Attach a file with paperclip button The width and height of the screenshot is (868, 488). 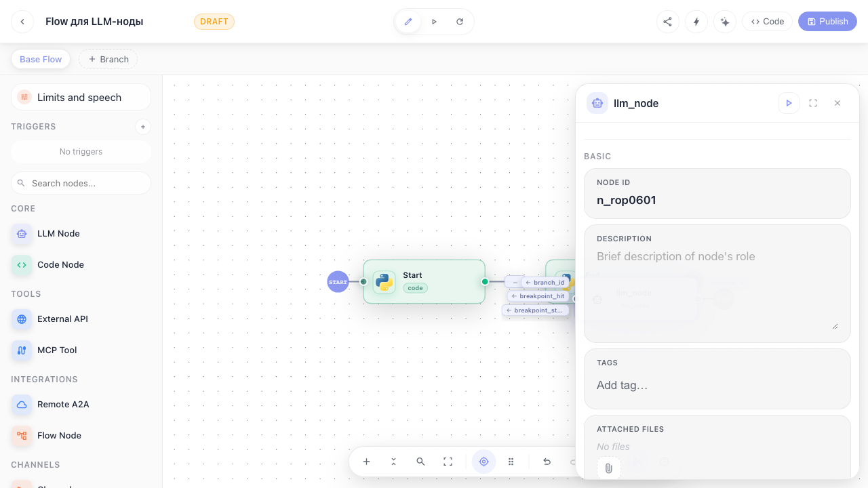click(608, 468)
